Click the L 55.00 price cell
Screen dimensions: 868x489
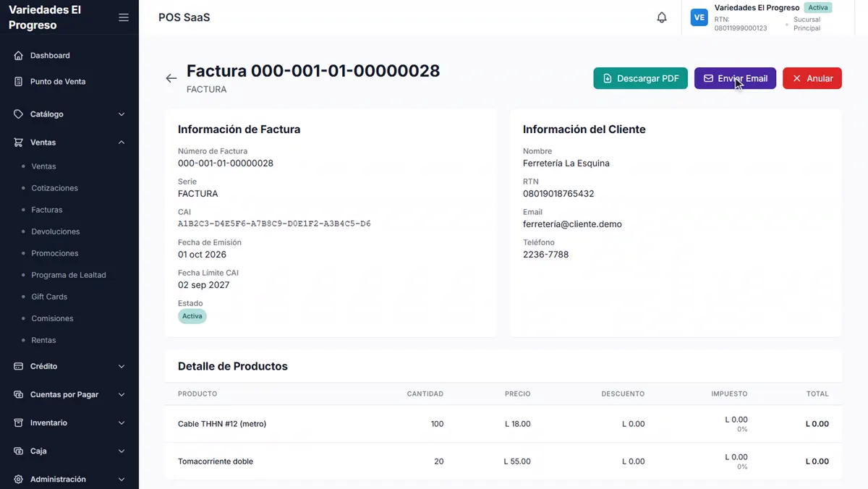pos(517,462)
